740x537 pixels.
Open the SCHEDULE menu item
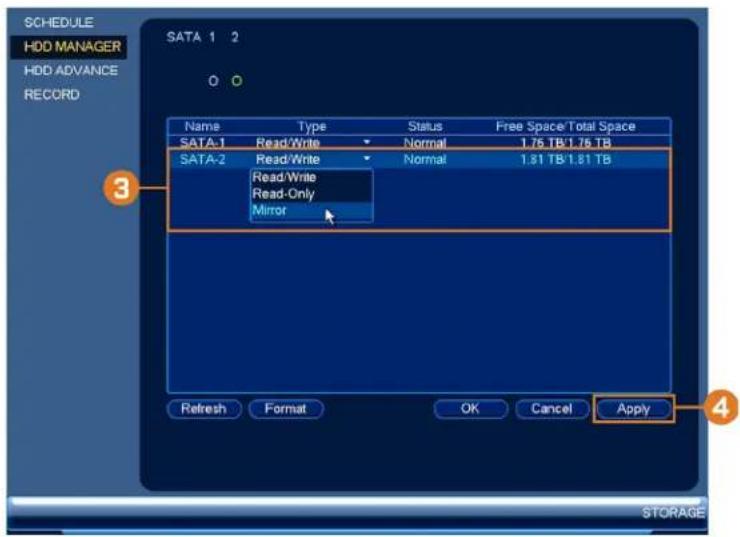click(59, 22)
